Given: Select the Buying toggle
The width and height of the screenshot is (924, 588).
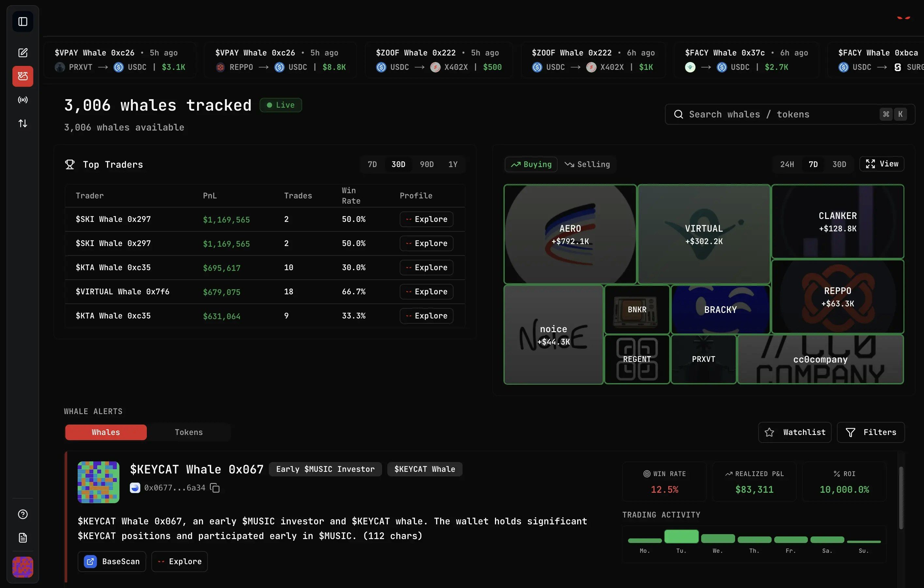Looking at the screenshot, I should click(x=531, y=164).
